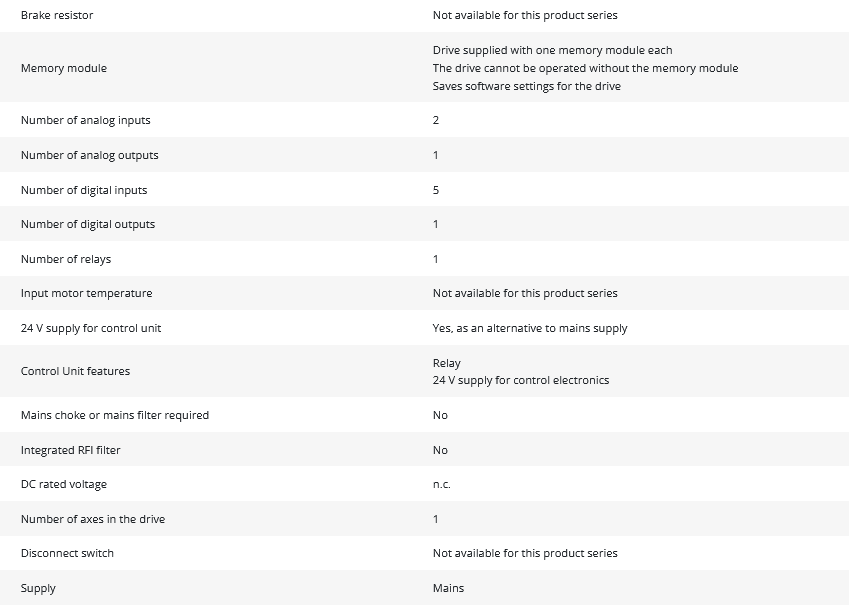Click the value 5 for digital inputs
This screenshot has width=852, height=609.
[x=436, y=190]
